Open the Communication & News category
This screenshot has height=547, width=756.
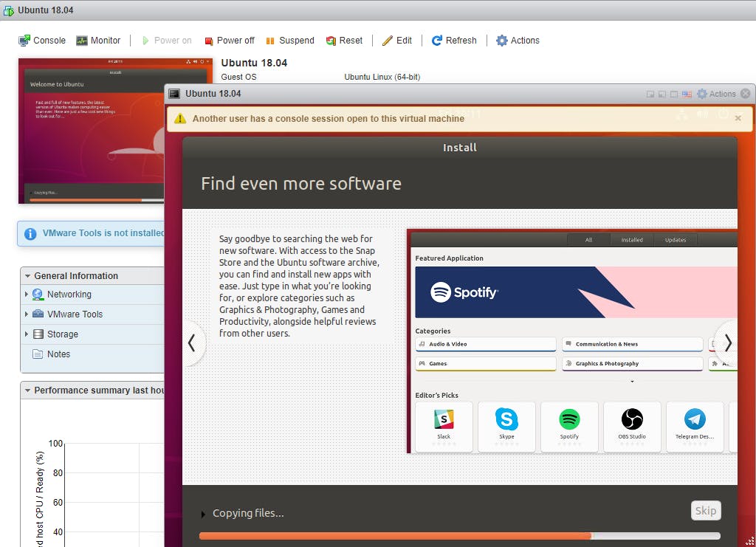[632, 344]
